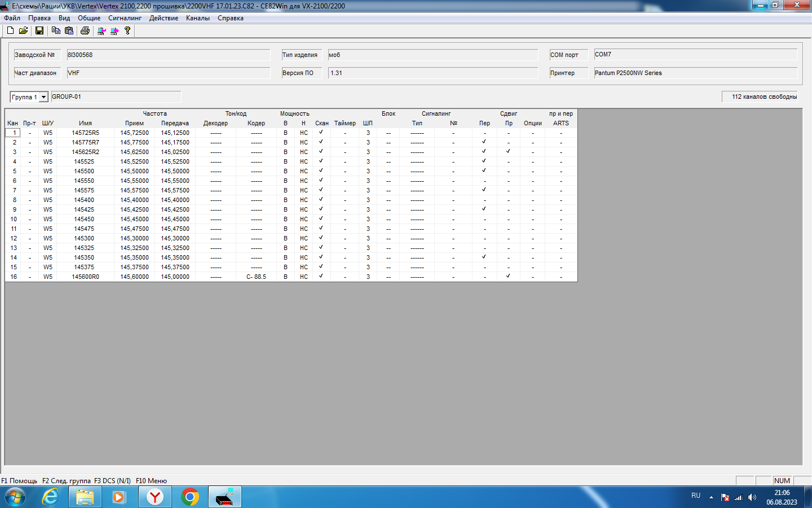Create a new file with toolbar icon

click(x=10, y=30)
